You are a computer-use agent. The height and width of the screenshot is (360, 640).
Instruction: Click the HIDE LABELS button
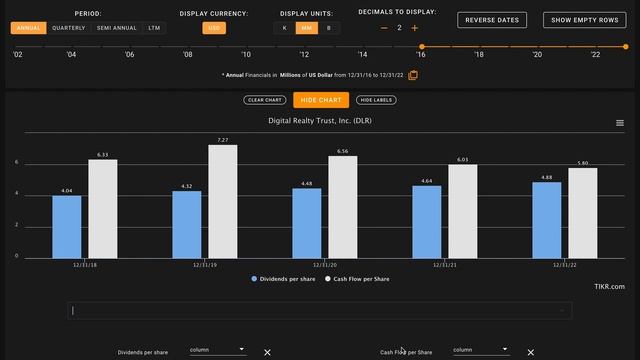pos(376,100)
